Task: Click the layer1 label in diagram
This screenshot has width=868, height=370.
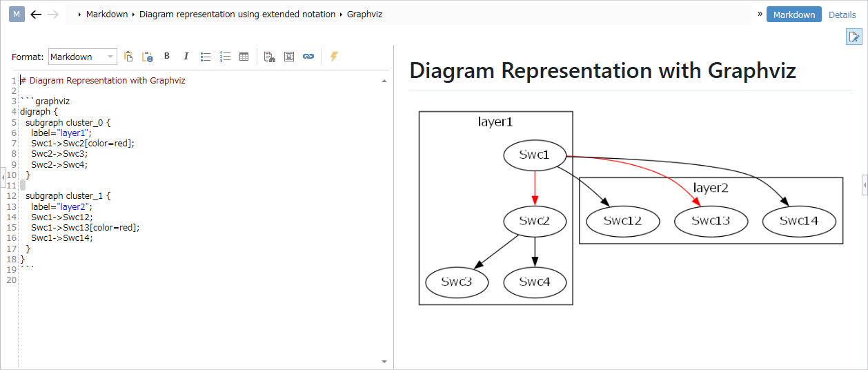Action: pos(495,122)
